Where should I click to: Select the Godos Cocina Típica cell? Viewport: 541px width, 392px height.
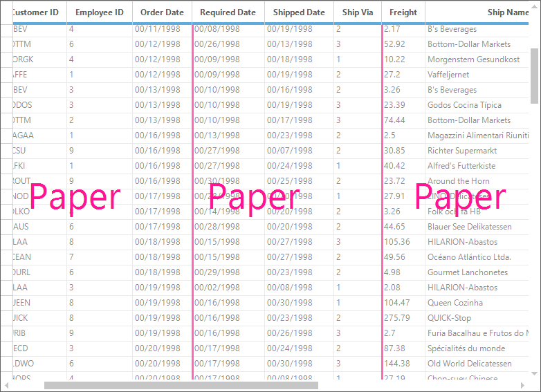[477, 105]
